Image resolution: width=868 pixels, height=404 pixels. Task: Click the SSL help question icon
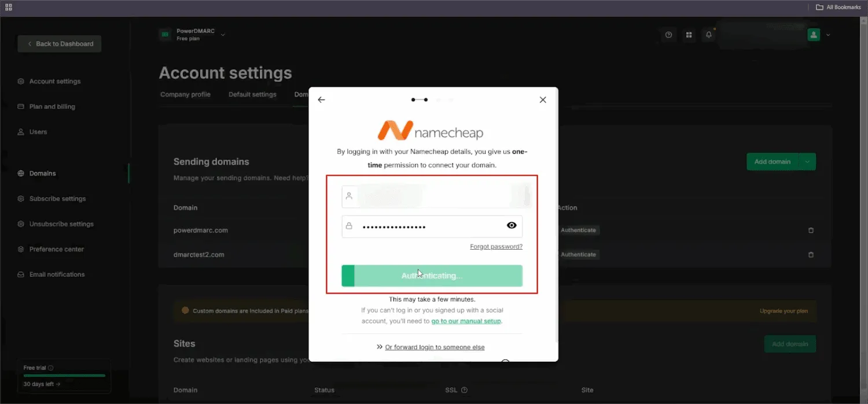pyautogui.click(x=464, y=390)
